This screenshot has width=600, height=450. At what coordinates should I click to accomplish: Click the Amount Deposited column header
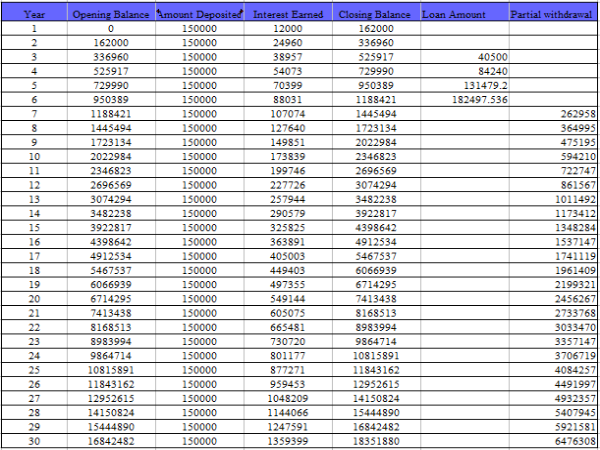[200, 15]
